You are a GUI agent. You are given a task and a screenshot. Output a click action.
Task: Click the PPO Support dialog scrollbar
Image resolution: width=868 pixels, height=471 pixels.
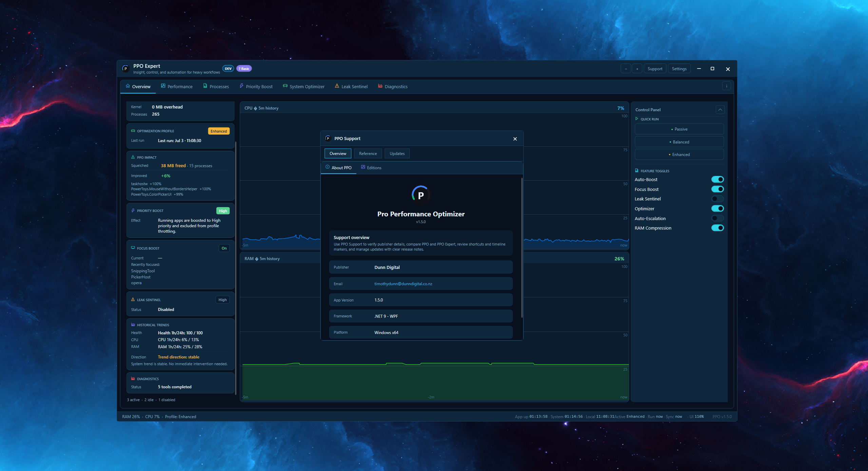click(522, 248)
